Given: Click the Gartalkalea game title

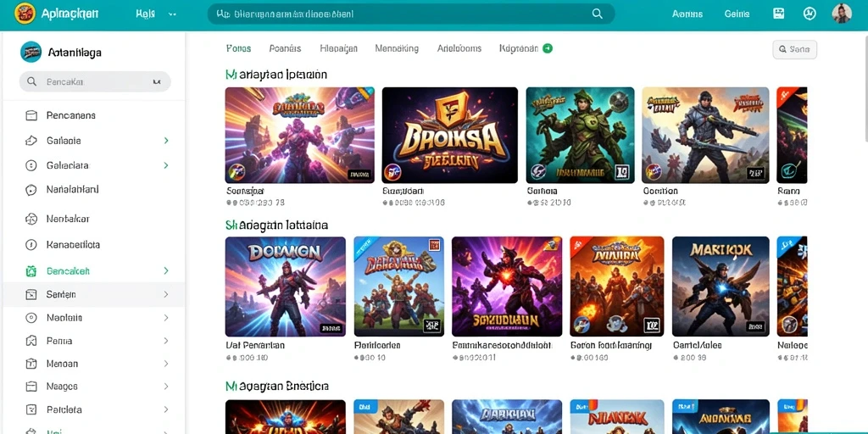Looking at the screenshot, I should point(698,345).
